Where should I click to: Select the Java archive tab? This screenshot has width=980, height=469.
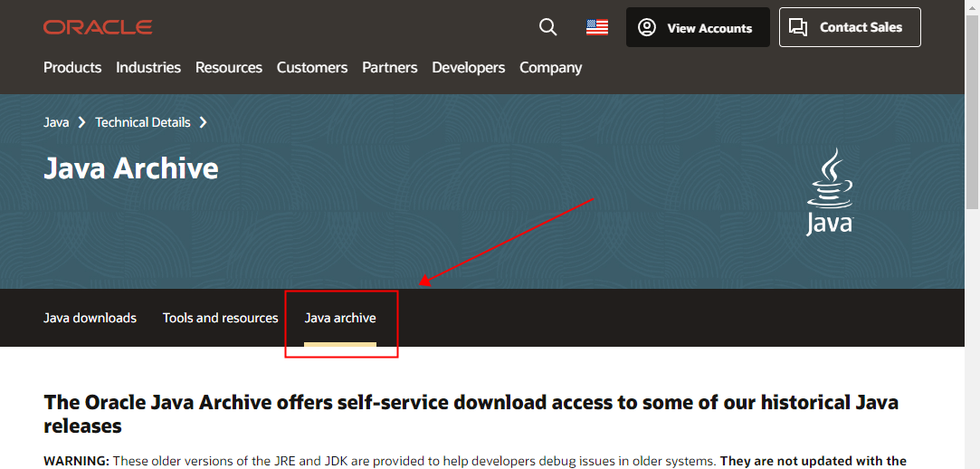point(340,318)
